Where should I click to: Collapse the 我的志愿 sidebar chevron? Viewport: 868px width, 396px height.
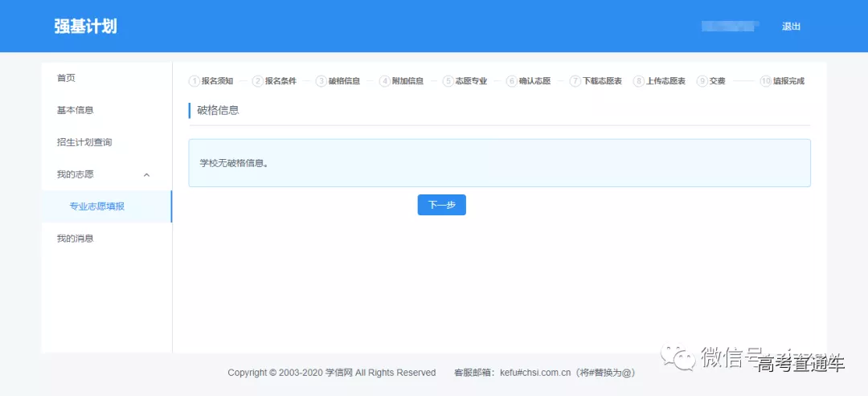coord(146,174)
